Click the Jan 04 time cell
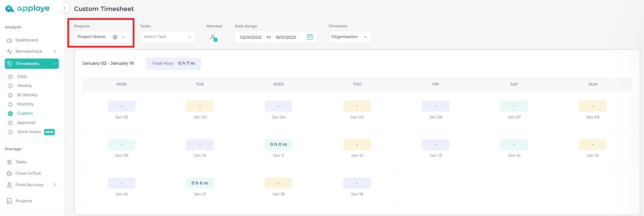Viewport: 644px width, 216px height. click(278, 106)
